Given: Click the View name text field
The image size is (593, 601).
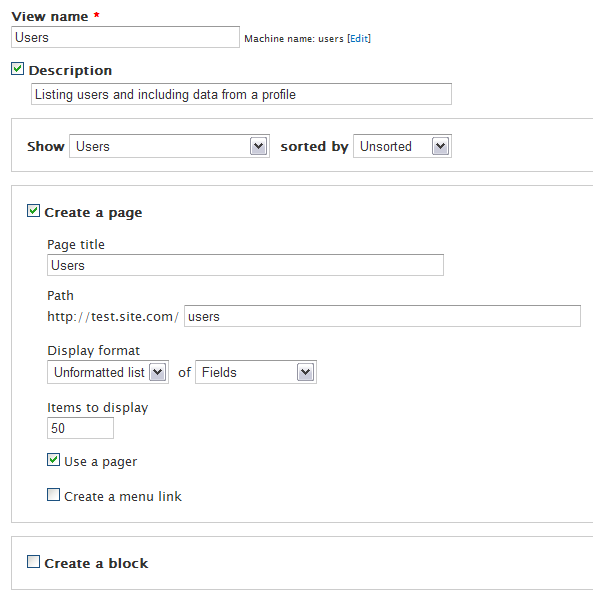Looking at the screenshot, I should tap(125, 37).
